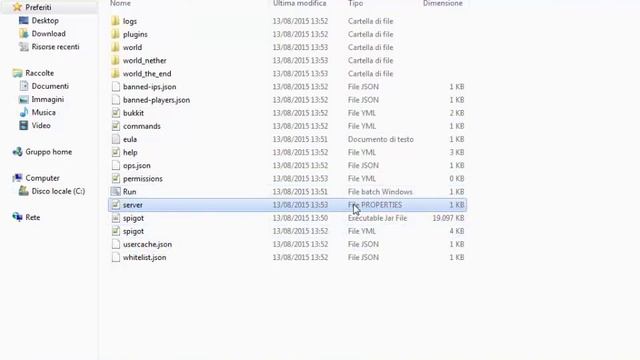Open the plugins folder icon
This screenshot has height=360, width=640.
tap(116, 34)
